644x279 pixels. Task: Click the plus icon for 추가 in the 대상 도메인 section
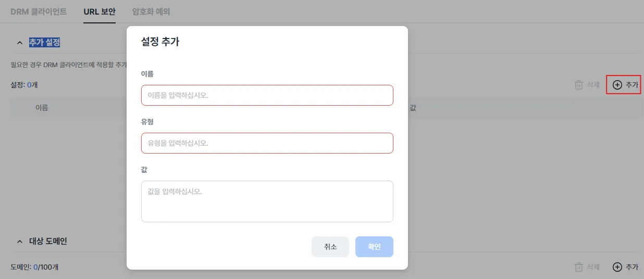click(x=617, y=267)
